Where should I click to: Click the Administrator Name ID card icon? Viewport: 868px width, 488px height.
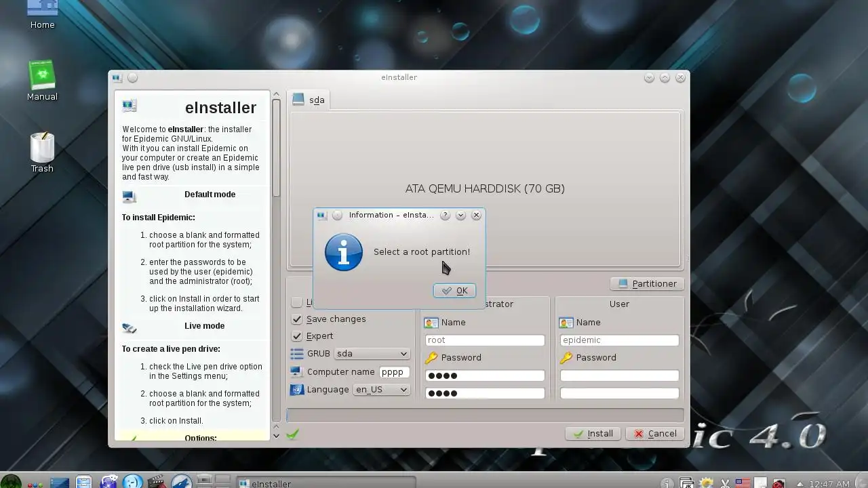point(431,323)
